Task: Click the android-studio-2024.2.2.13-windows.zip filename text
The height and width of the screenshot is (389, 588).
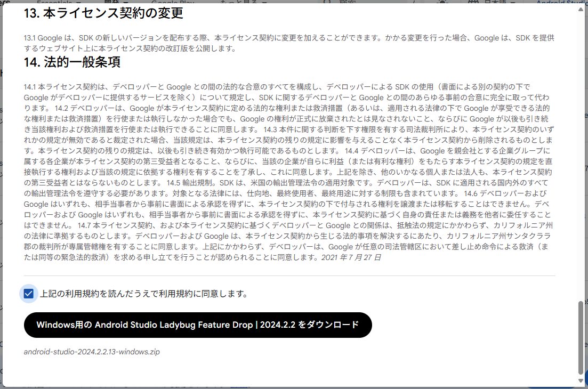Action: click(x=92, y=352)
